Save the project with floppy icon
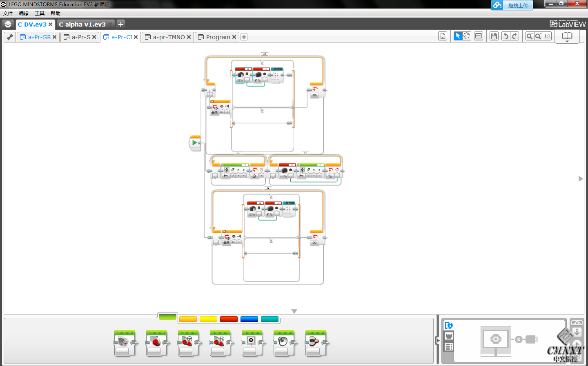The height and width of the screenshot is (366, 588). (494, 36)
